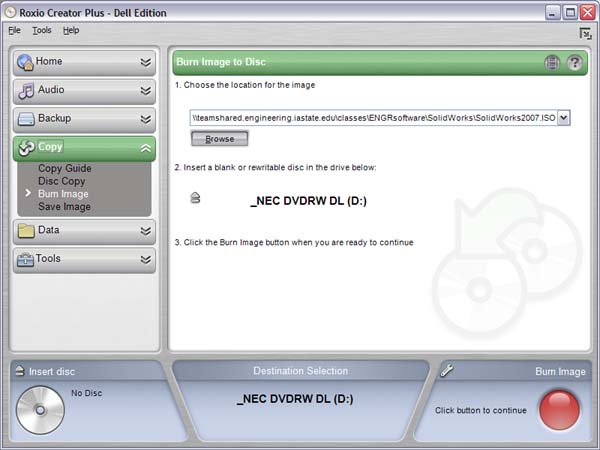
Task: Click the help question mark icon
Action: point(574,62)
